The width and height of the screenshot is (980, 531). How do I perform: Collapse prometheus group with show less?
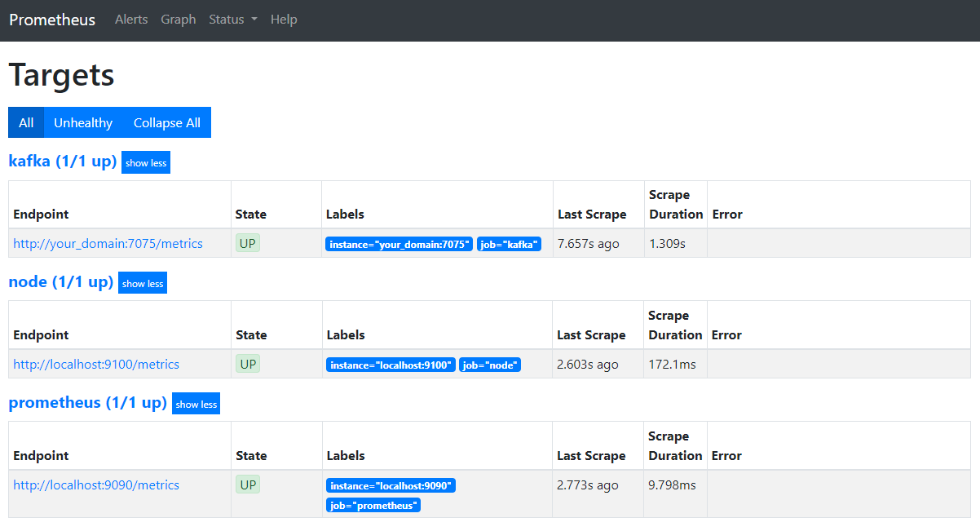pyautogui.click(x=196, y=404)
